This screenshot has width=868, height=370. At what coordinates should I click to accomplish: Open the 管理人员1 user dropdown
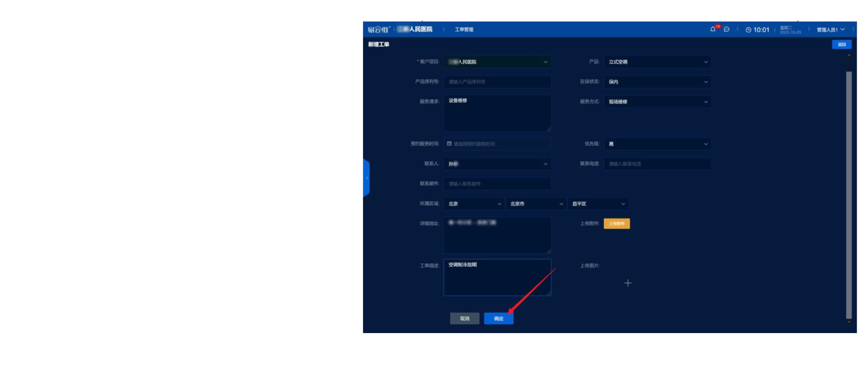(x=831, y=30)
